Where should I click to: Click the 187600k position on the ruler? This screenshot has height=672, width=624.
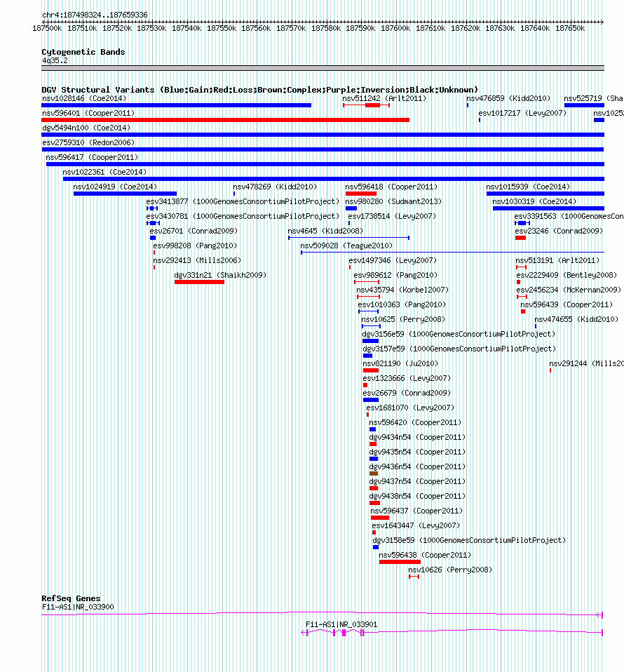point(395,28)
